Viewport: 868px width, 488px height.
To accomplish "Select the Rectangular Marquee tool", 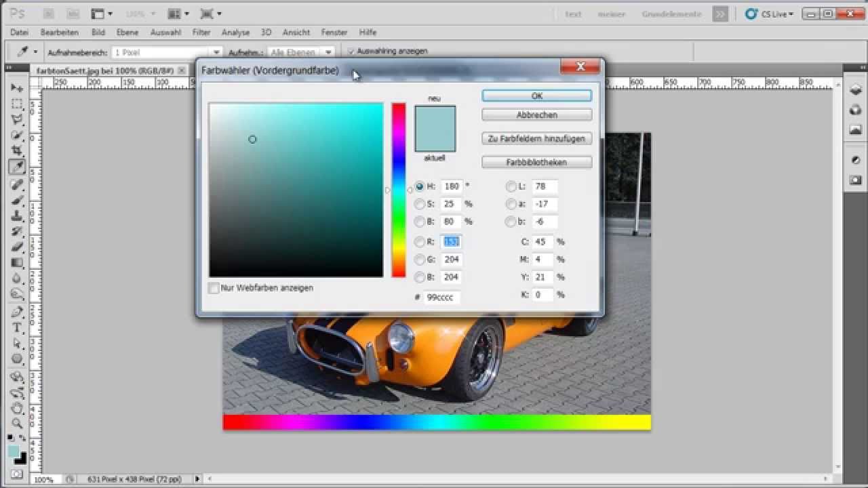I will click(x=17, y=104).
